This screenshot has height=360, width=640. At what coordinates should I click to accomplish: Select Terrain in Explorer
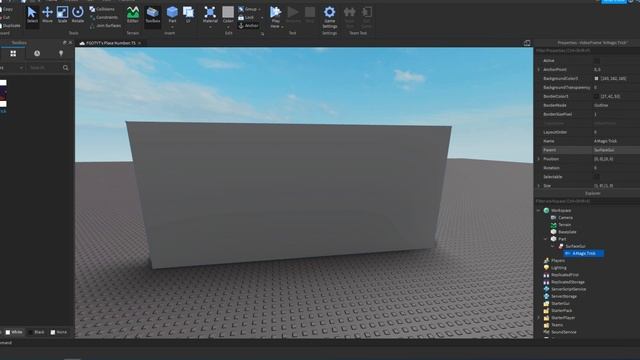click(x=561, y=225)
